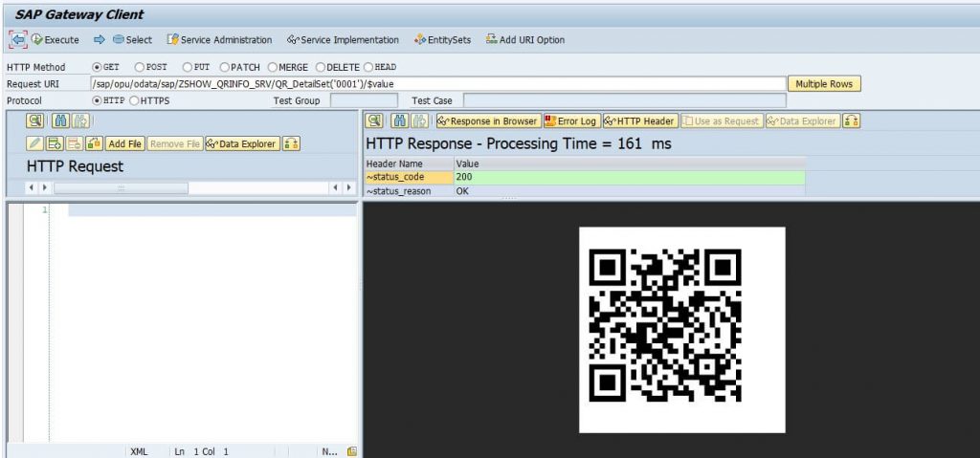The height and width of the screenshot is (458, 980).
Task: Open Data Explorer in the response pane
Action: [x=803, y=121]
